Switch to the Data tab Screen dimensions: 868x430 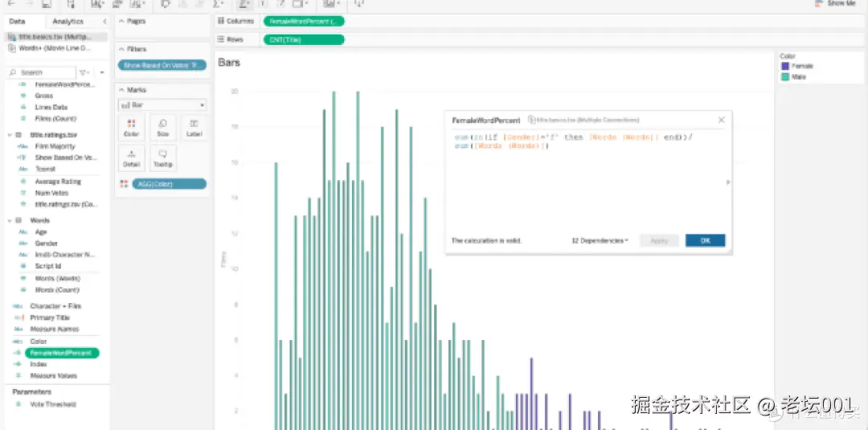pyautogui.click(x=17, y=21)
